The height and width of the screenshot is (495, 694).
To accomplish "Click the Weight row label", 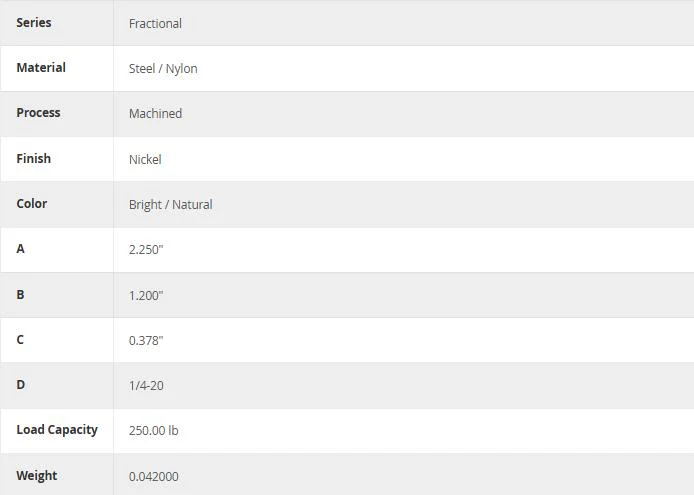I will tap(37, 476).
